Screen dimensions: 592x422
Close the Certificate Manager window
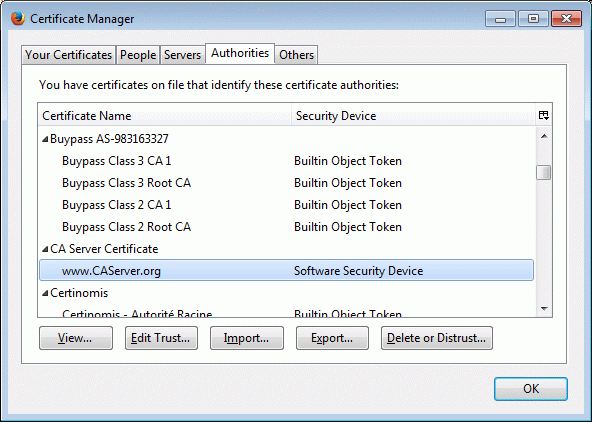coord(566,19)
